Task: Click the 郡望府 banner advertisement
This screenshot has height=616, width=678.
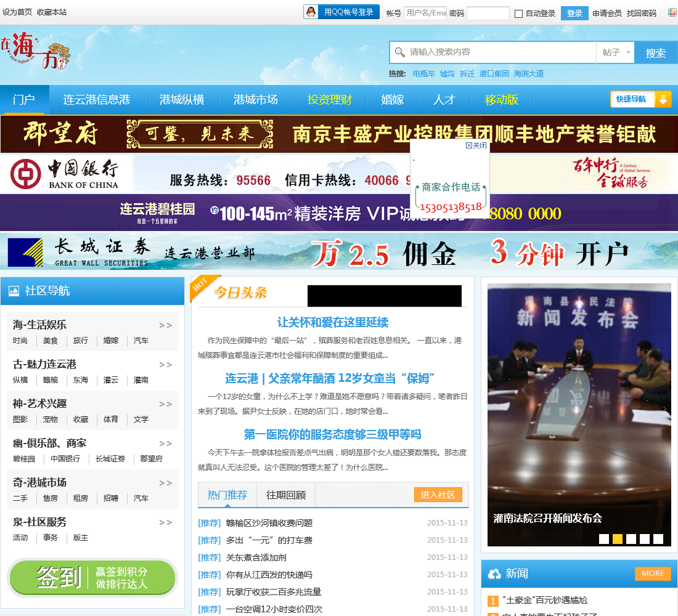Action: (339, 134)
